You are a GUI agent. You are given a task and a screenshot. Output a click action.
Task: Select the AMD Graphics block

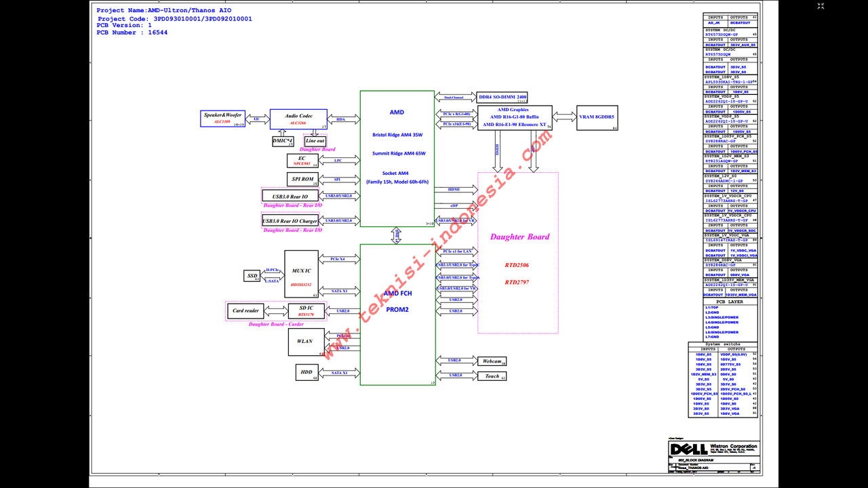coord(515,117)
